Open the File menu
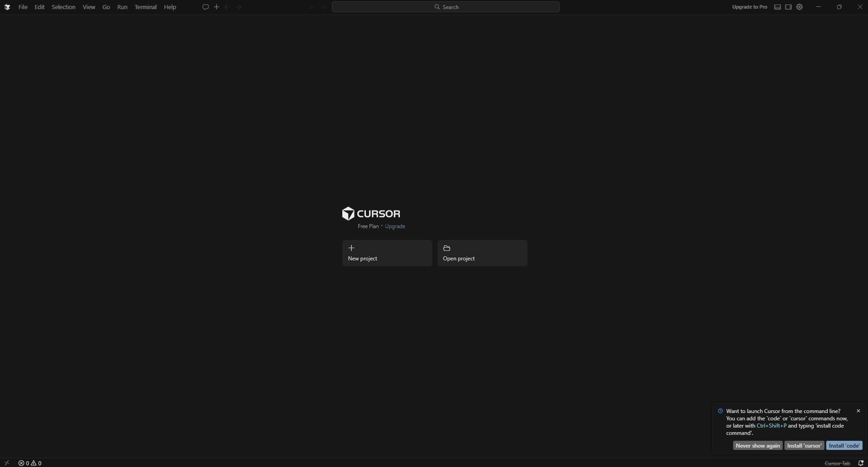The height and width of the screenshot is (467, 868). point(23,7)
